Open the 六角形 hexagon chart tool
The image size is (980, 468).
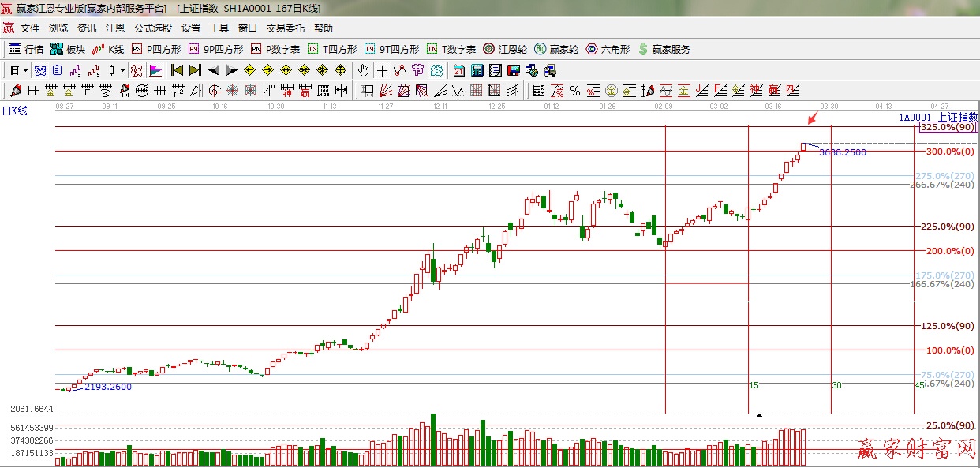(x=608, y=49)
